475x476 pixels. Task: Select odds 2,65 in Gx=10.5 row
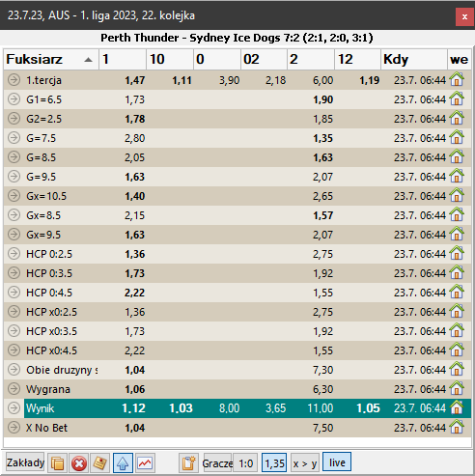click(x=323, y=196)
